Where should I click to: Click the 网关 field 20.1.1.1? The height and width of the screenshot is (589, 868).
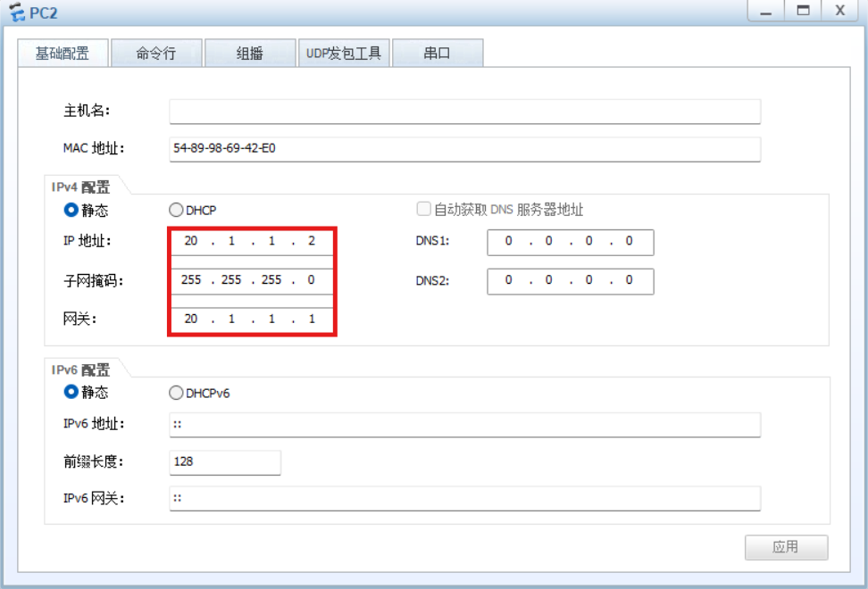[x=252, y=319]
